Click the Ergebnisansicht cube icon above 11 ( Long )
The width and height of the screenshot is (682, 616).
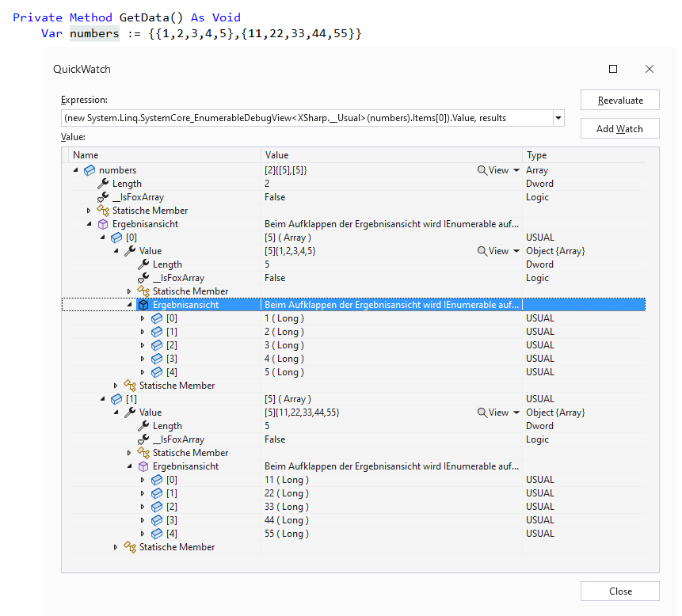[143, 466]
